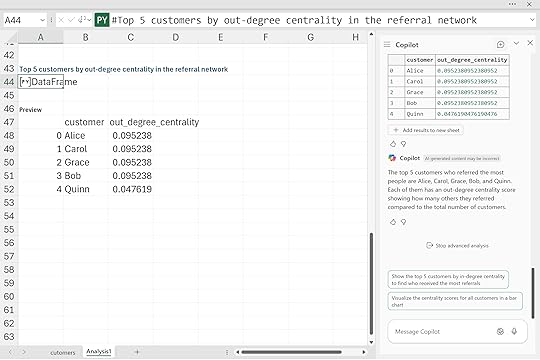The height and width of the screenshot is (360, 540).
Task: Select column C header
Action: [x=131, y=37]
